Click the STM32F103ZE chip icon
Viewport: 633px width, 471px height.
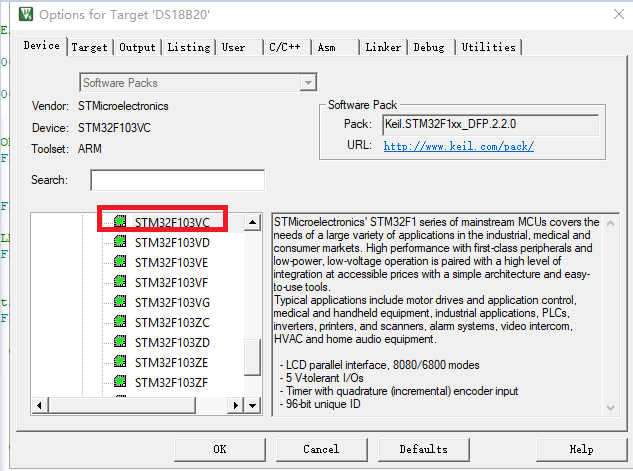[120, 362]
